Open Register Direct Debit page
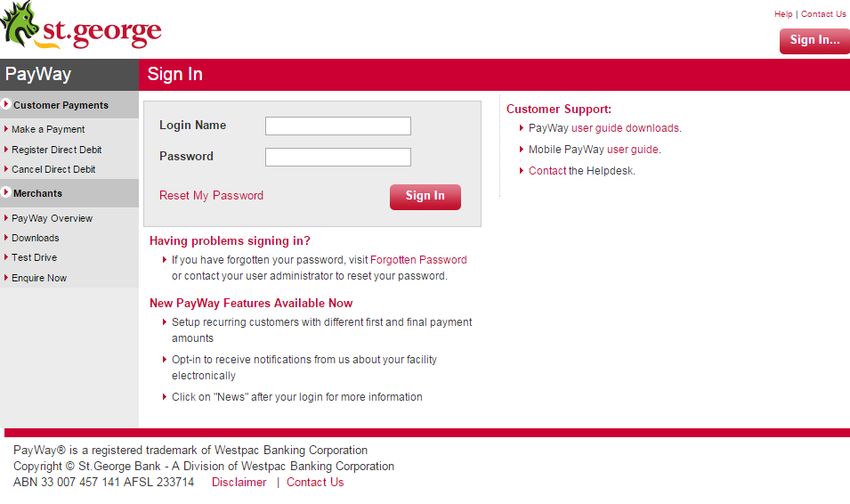Image resolution: width=850 pixels, height=504 pixels. 56,150
